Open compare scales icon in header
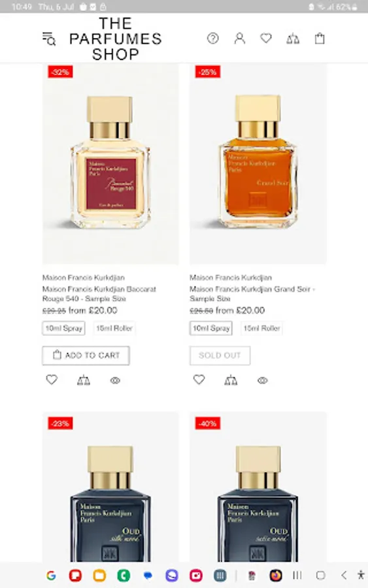368x588 pixels. (x=293, y=39)
